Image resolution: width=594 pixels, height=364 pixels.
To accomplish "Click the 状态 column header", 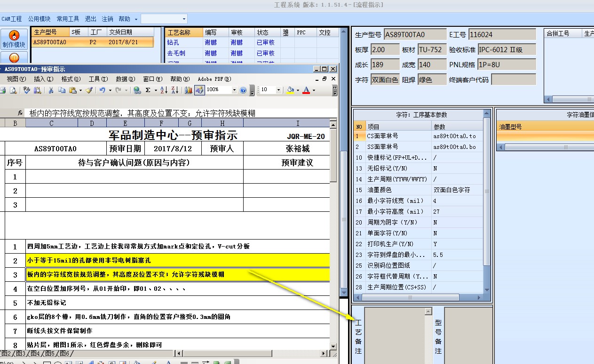I will [268, 32].
